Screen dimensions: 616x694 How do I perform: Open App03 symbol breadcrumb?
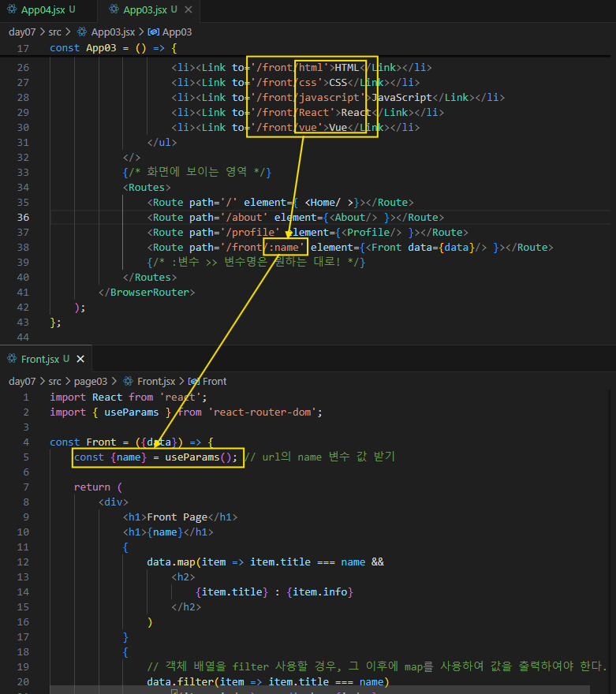pyautogui.click(x=177, y=32)
